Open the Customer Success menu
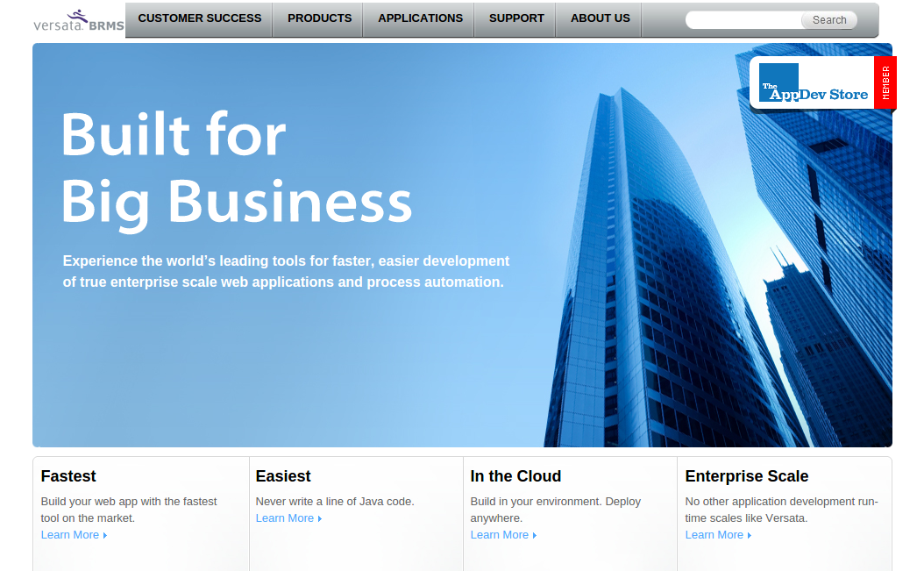This screenshot has width=924, height=571. [x=200, y=18]
